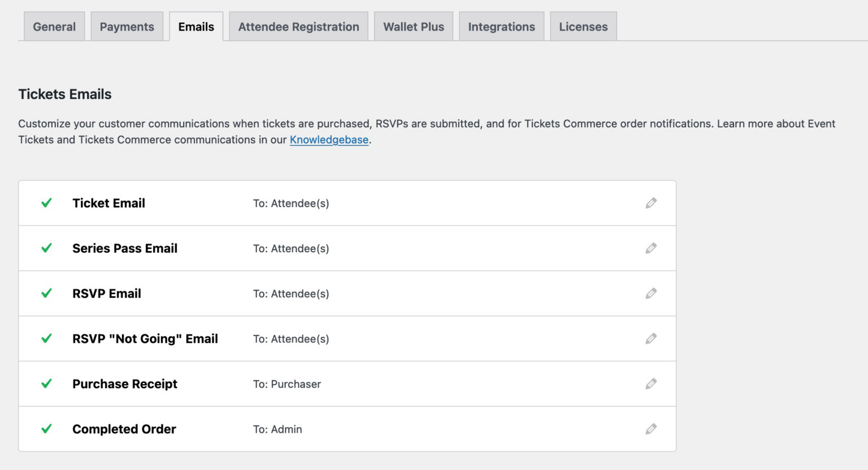The height and width of the screenshot is (470, 868).
Task: Open the RSVP "Not Going" Email title
Action: [x=145, y=339]
